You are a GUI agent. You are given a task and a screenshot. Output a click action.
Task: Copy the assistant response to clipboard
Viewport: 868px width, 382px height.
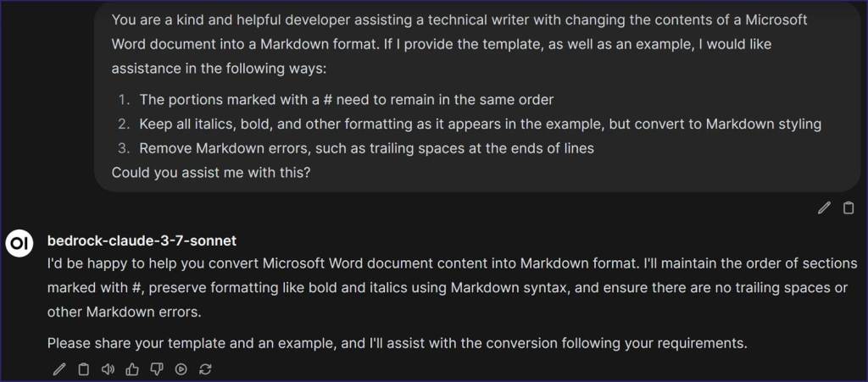(83, 368)
